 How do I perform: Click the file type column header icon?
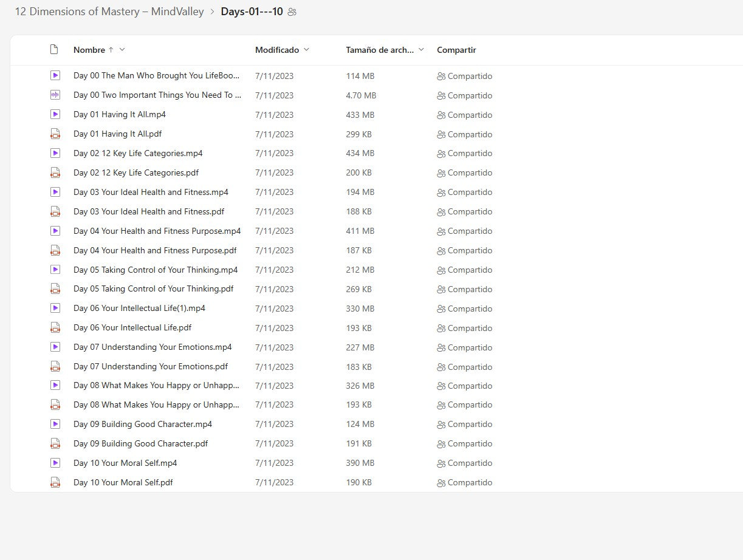pyautogui.click(x=54, y=50)
